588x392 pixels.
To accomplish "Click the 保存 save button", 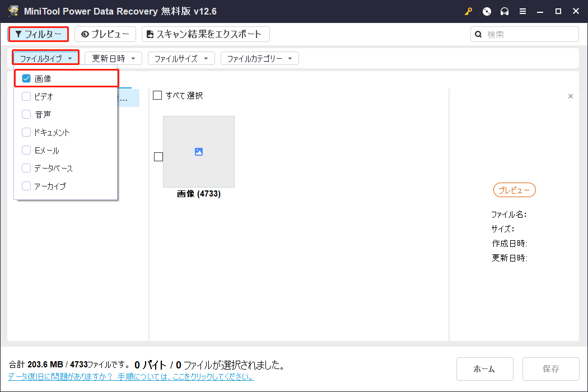I will coord(550,369).
